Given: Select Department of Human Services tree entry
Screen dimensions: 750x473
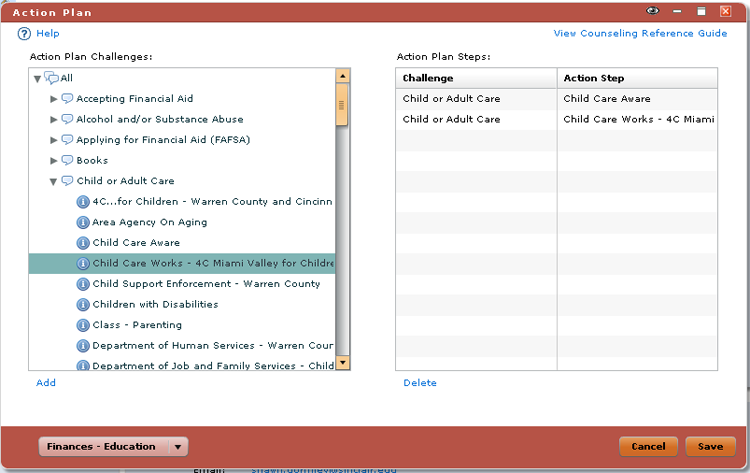Looking at the screenshot, I should (x=212, y=346).
